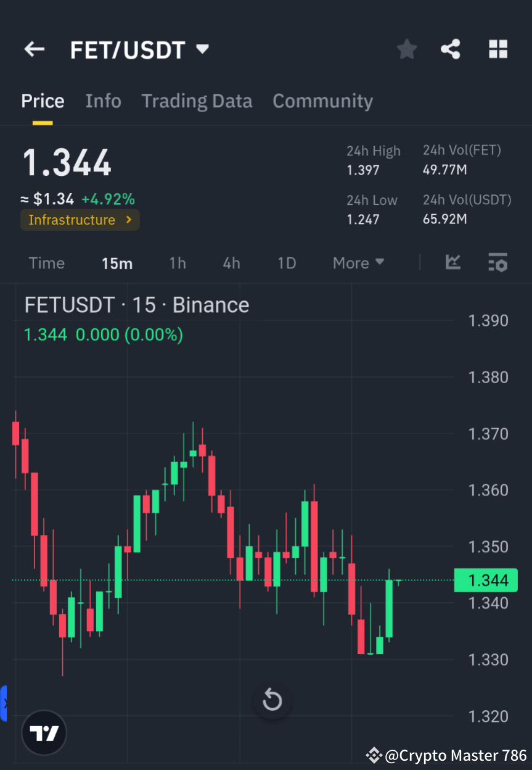Switch to the Trading Data tab
532x770 pixels.
[x=197, y=101]
